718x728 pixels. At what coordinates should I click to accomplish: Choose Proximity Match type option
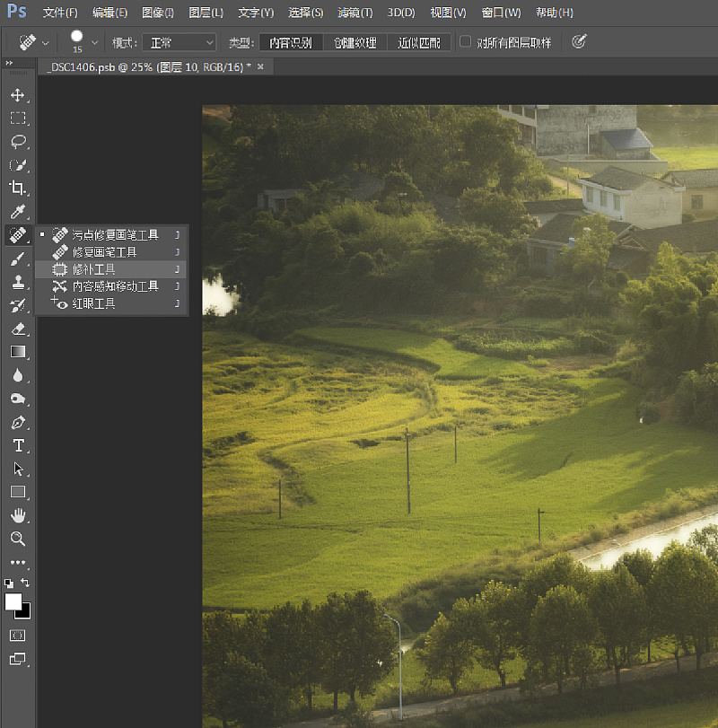pos(418,43)
